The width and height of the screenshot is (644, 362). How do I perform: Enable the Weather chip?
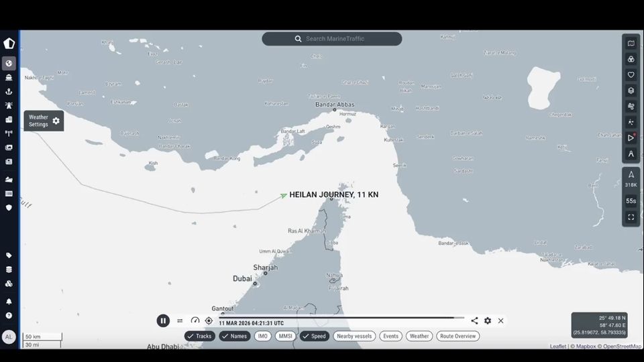419,336
